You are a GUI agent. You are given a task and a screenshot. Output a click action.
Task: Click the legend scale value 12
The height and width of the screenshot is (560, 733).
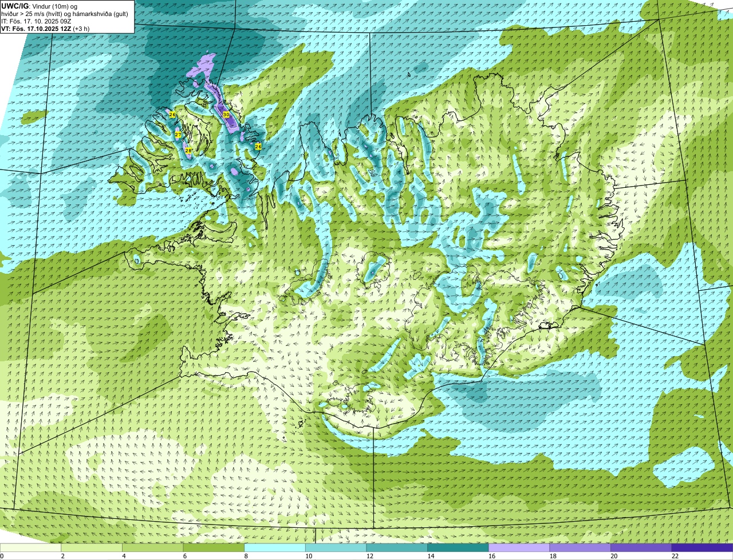[369, 556]
